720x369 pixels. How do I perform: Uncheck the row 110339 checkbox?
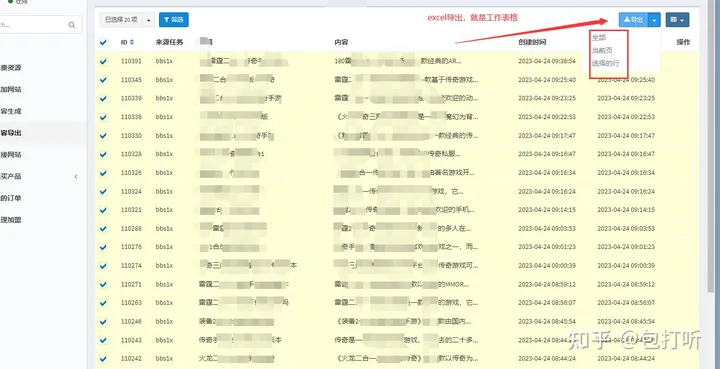(103, 98)
